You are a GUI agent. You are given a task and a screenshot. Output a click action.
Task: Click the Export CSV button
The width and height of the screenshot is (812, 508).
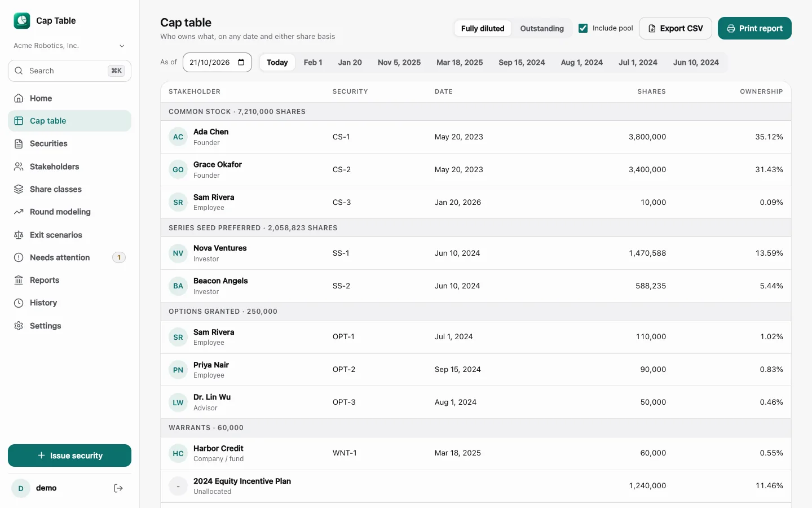tap(676, 28)
